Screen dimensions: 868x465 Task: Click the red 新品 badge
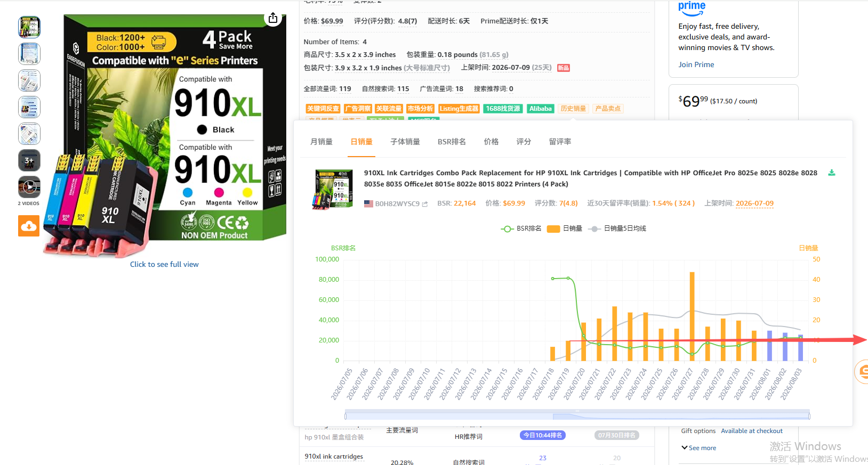tap(564, 68)
